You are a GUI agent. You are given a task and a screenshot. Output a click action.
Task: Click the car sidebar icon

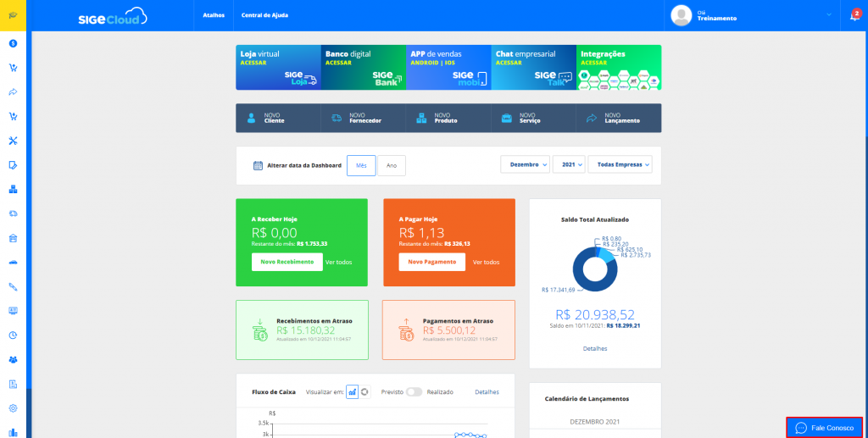[x=13, y=262]
